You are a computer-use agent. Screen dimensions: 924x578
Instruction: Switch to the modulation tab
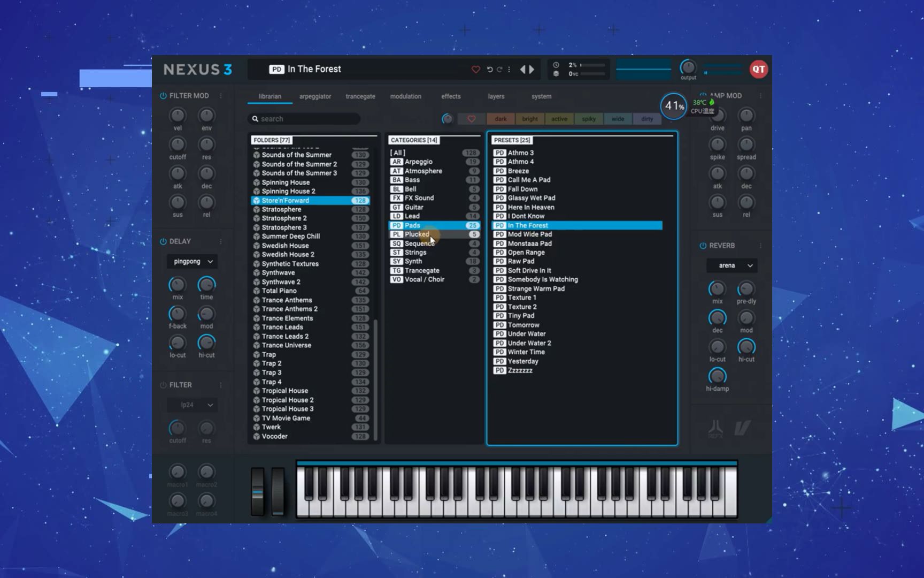[405, 96]
